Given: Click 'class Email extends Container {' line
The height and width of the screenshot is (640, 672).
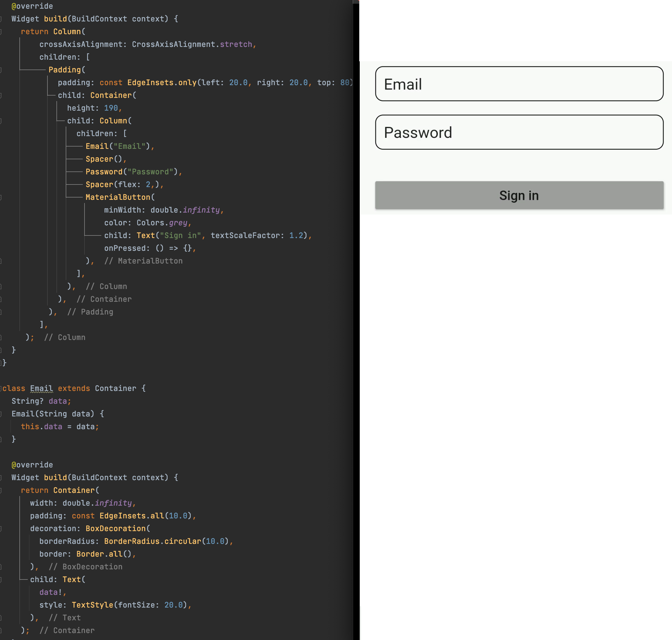Looking at the screenshot, I should point(74,388).
